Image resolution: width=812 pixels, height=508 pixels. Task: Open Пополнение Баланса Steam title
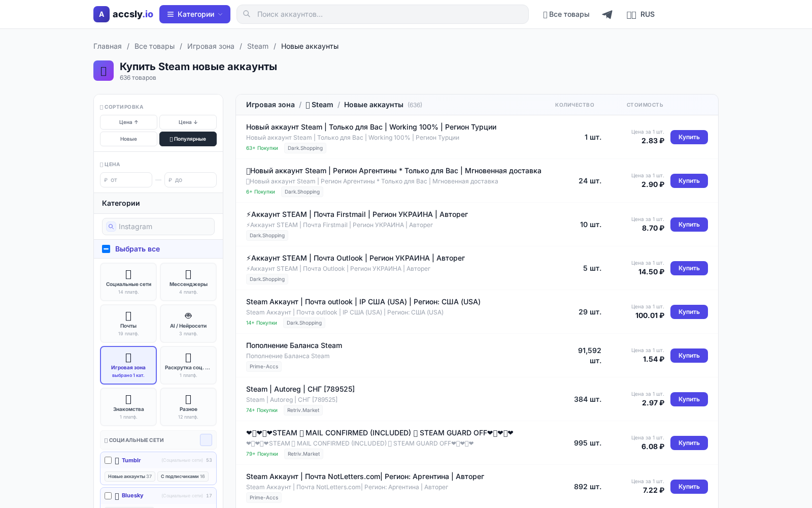pos(294,345)
